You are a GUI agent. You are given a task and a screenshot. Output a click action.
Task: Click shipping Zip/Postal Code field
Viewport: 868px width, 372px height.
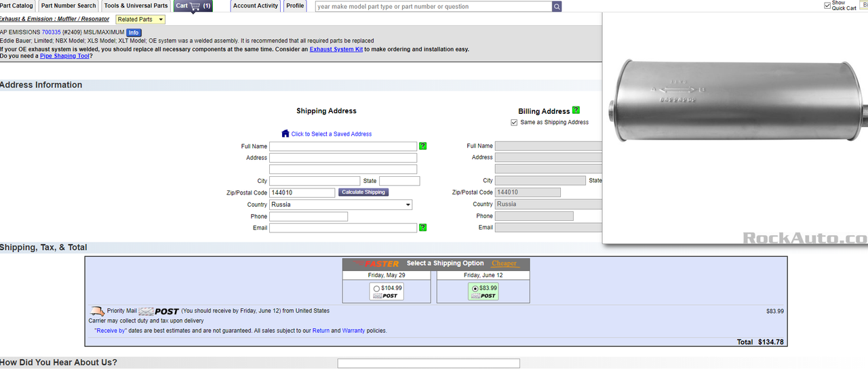pos(302,192)
